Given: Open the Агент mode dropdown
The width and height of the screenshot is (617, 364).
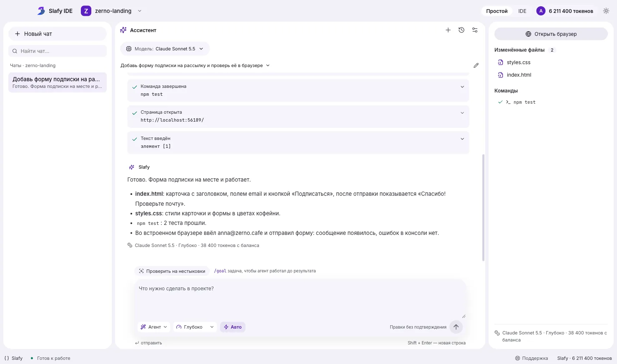Looking at the screenshot, I should pyautogui.click(x=154, y=327).
